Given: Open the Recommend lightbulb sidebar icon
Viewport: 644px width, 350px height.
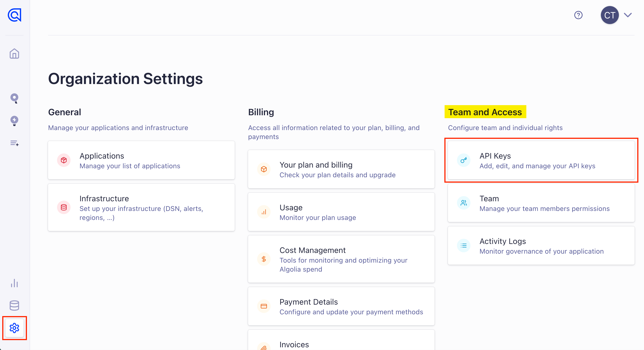Looking at the screenshot, I should pyautogui.click(x=15, y=121).
